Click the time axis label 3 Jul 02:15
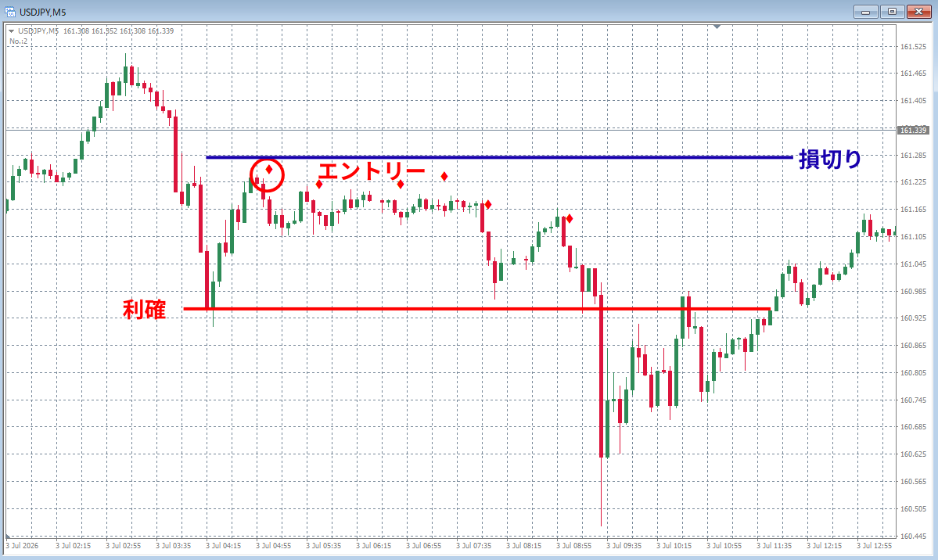Screen dimensions: 938x560 [x=73, y=546]
